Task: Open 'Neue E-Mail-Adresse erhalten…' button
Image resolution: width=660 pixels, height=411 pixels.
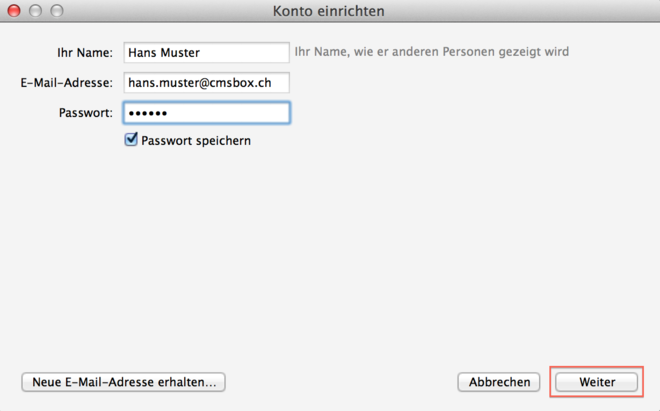Action: pos(124,382)
